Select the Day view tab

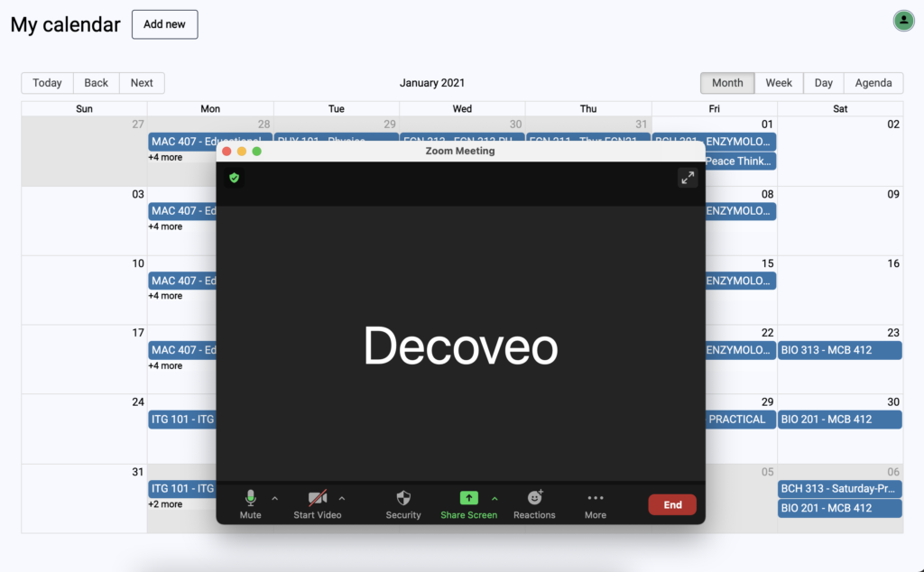823,83
